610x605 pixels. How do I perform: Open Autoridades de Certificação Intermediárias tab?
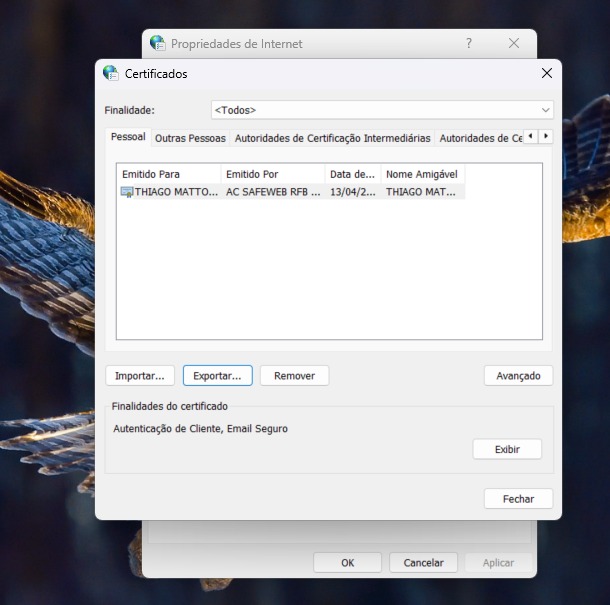point(332,138)
